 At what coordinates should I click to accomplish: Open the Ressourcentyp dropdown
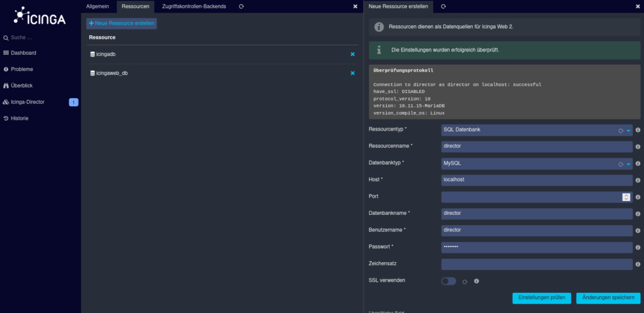[x=537, y=130]
